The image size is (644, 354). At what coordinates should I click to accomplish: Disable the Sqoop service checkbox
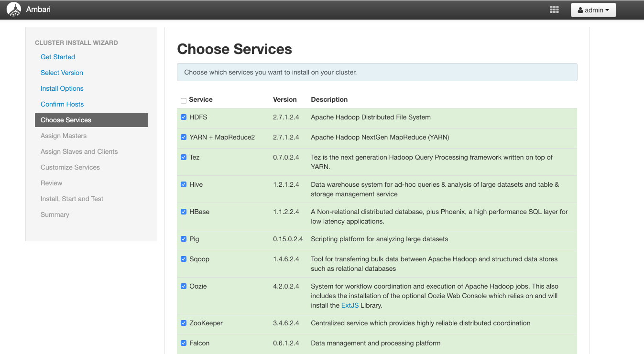[184, 259]
